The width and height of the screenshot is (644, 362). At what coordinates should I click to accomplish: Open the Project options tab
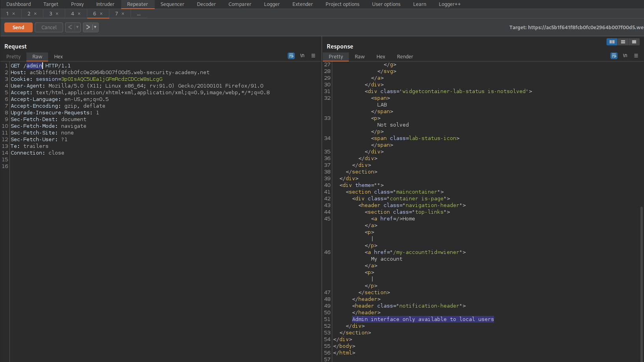[x=343, y=4]
